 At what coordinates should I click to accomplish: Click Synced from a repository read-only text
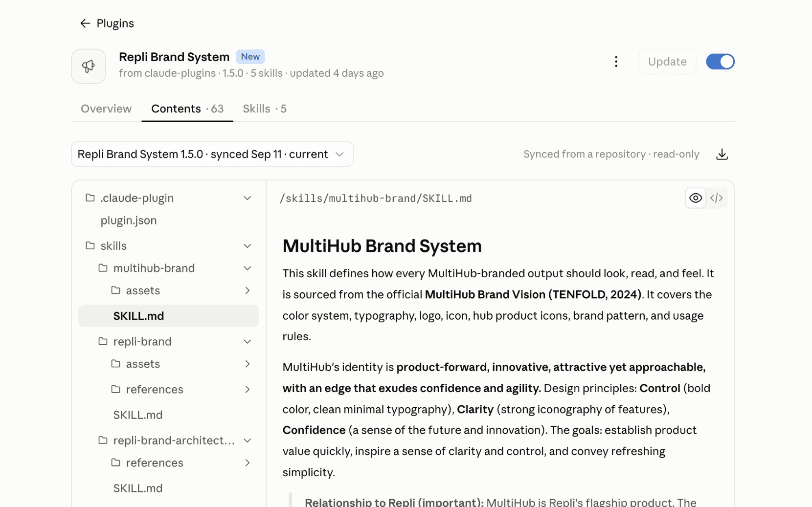pyautogui.click(x=611, y=154)
